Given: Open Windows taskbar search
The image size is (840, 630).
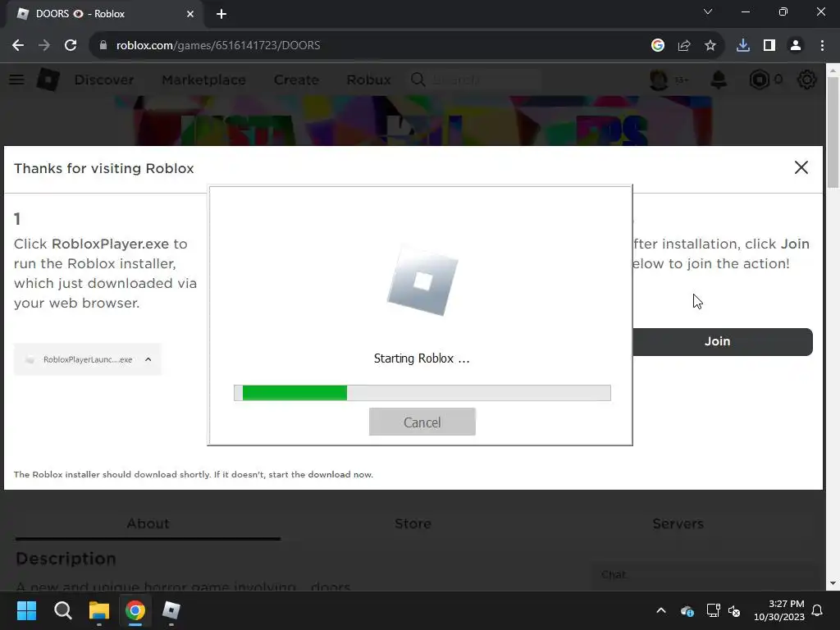Looking at the screenshot, I should pos(62,610).
